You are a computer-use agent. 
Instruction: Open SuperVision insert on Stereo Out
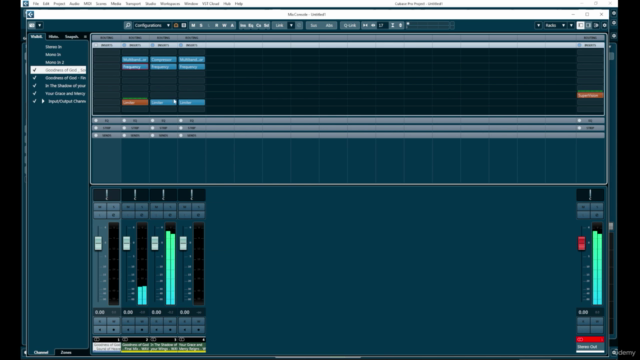[x=590, y=96]
